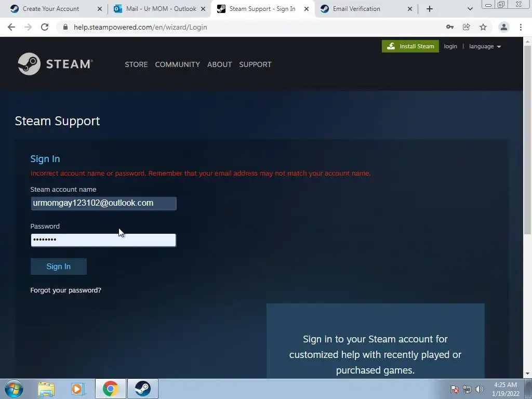Click the address bar URL
The height and width of the screenshot is (399, 532).
tap(140, 27)
